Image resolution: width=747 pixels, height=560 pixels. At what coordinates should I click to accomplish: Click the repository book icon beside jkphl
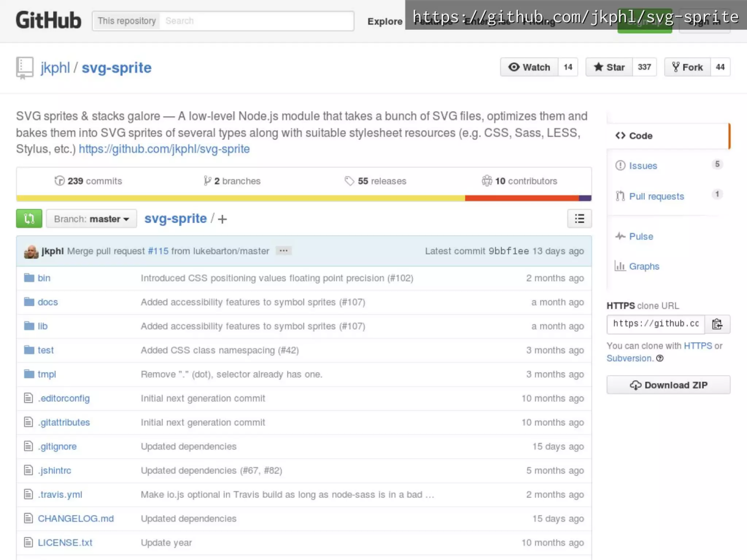pos(24,68)
